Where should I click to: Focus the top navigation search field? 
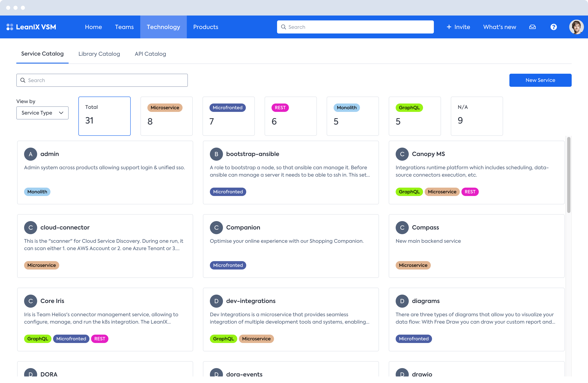click(355, 27)
